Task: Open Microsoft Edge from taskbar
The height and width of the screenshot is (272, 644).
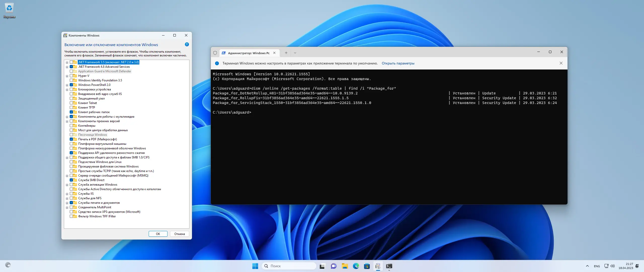Action: 356,266
